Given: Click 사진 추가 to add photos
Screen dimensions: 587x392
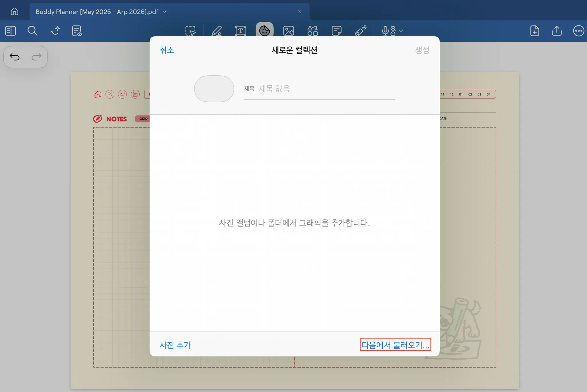Looking at the screenshot, I should point(175,345).
